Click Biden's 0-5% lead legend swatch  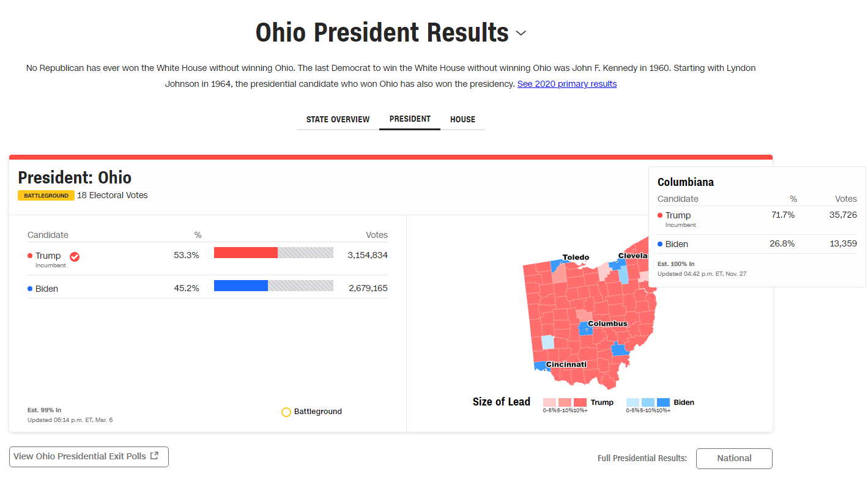point(632,402)
